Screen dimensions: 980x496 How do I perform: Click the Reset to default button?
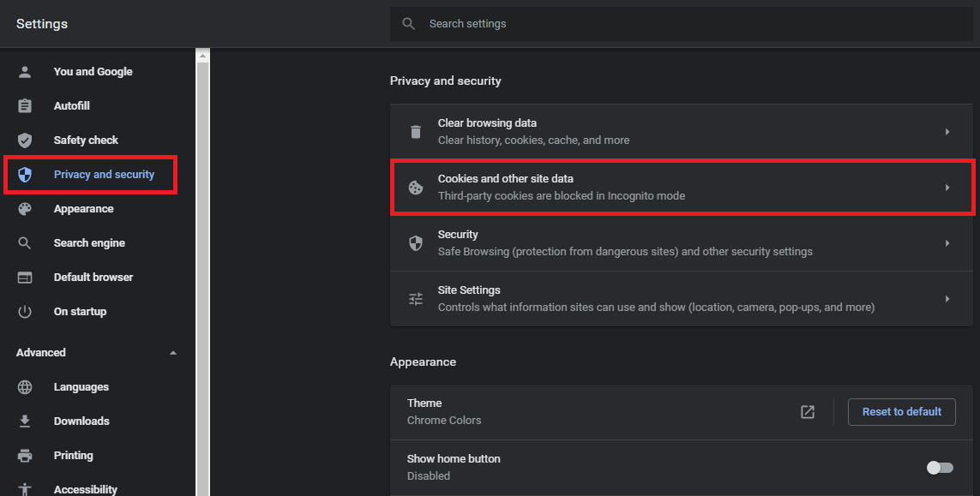[x=901, y=411]
